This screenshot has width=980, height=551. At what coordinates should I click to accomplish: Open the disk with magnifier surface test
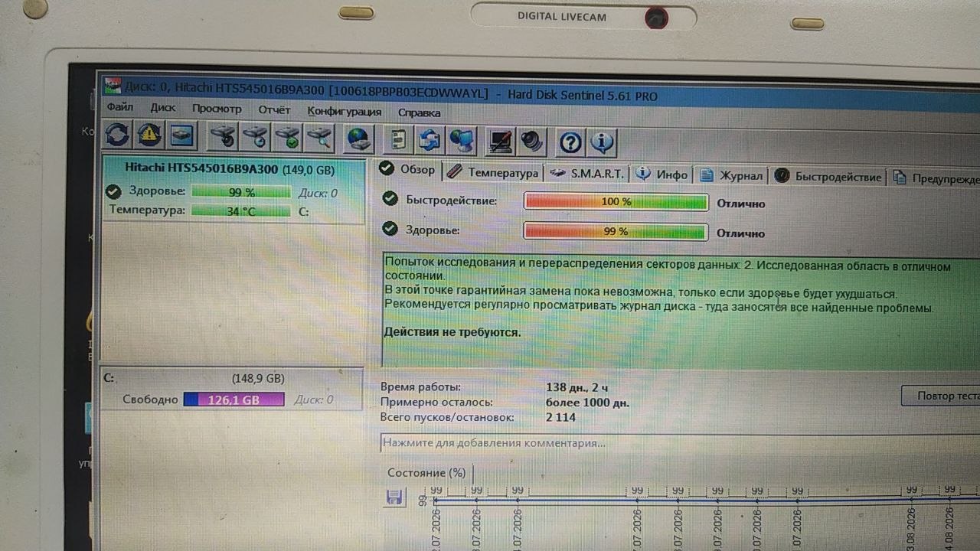point(320,139)
